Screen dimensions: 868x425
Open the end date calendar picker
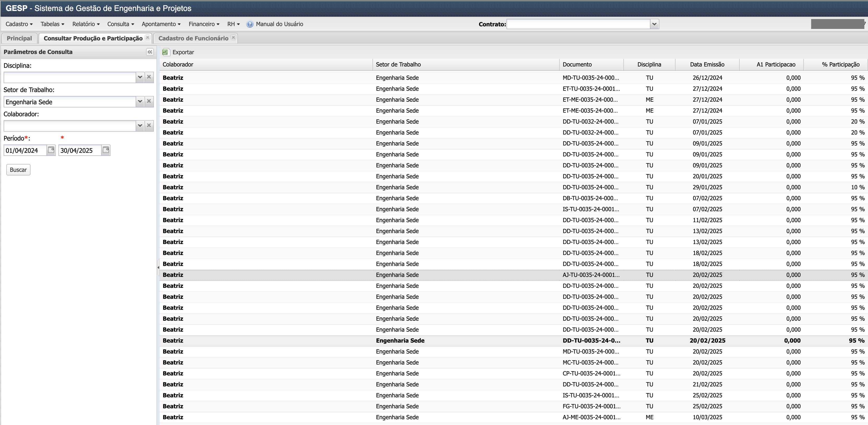coord(106,150)
